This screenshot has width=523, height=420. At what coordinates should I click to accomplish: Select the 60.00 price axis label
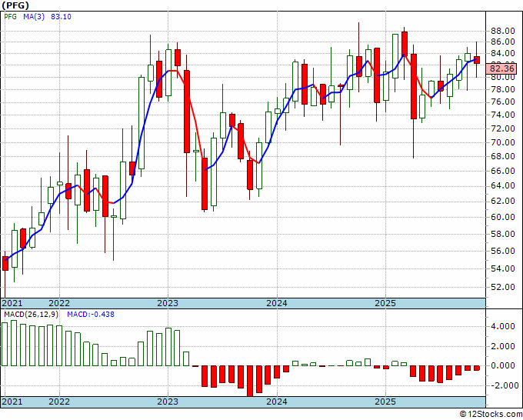503,217
